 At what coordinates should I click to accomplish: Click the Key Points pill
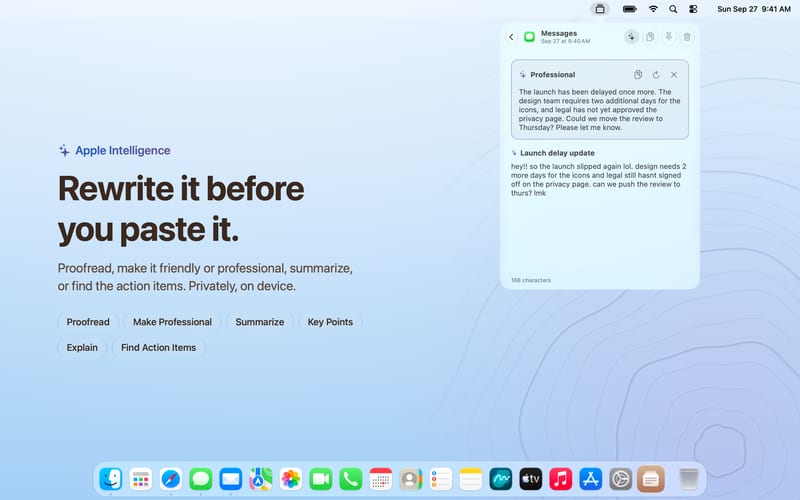(x=330, y=322)
